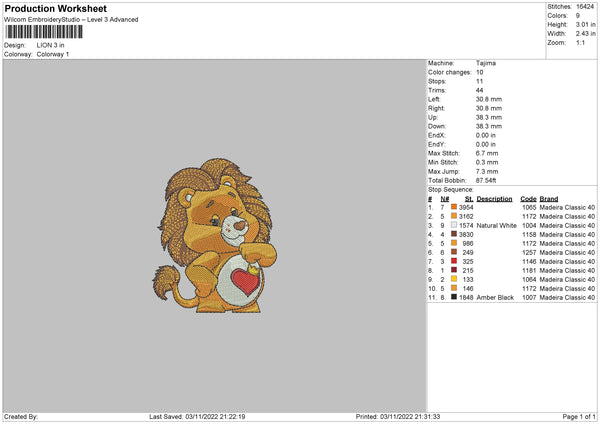Click the Color changes value '10'
This screenshot has width=600, height=424.
coord(479,72)
